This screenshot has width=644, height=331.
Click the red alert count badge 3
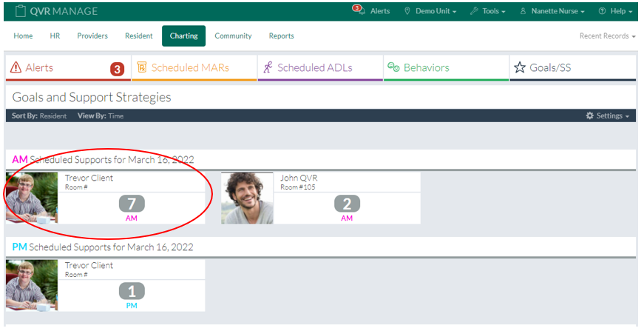coord(117,69)
